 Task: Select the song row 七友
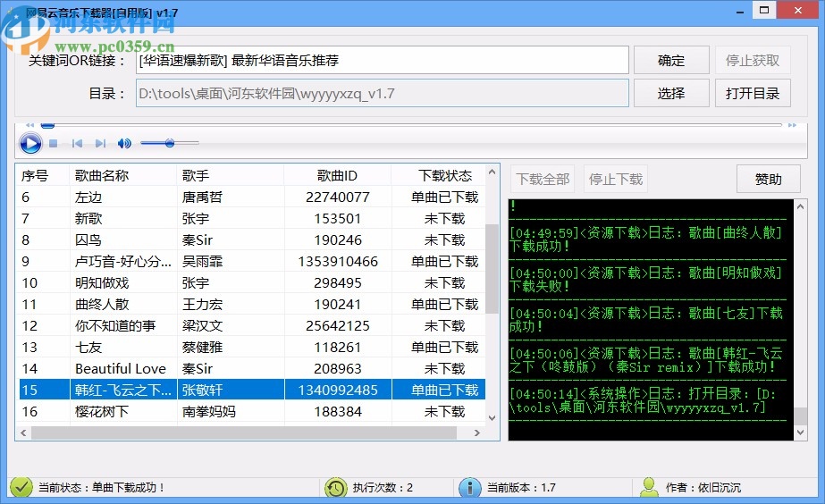tap(252, 348)
